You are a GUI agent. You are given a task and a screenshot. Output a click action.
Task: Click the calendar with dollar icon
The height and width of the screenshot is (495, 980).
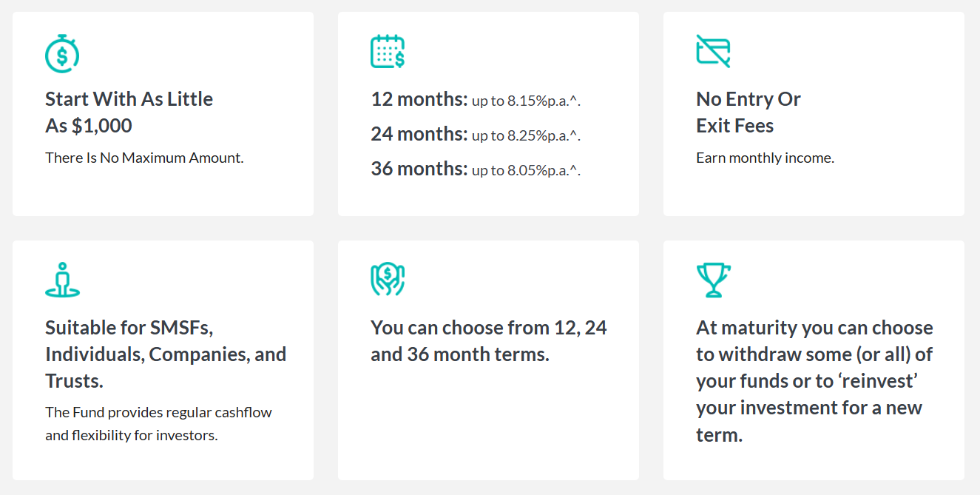click(x=388, y=52)
